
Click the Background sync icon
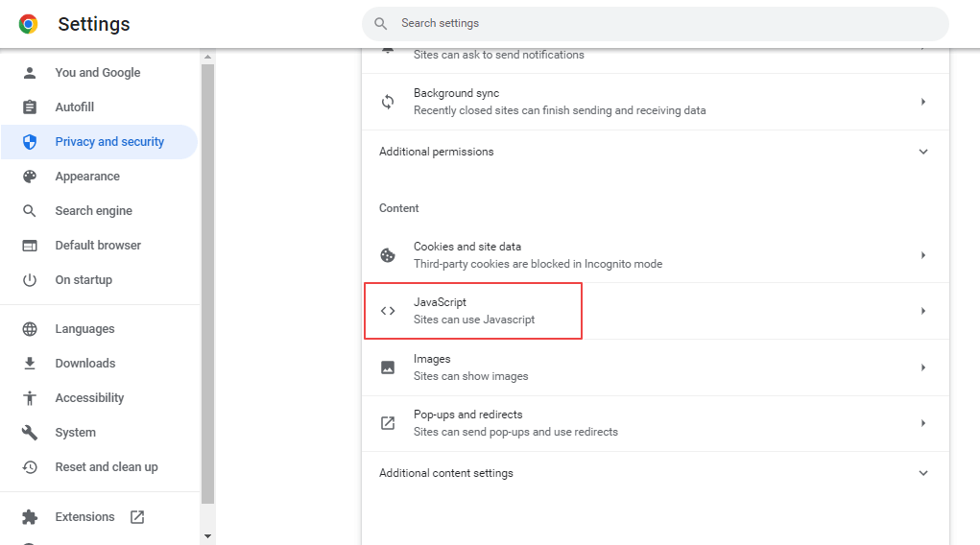[x=388, y=102]
